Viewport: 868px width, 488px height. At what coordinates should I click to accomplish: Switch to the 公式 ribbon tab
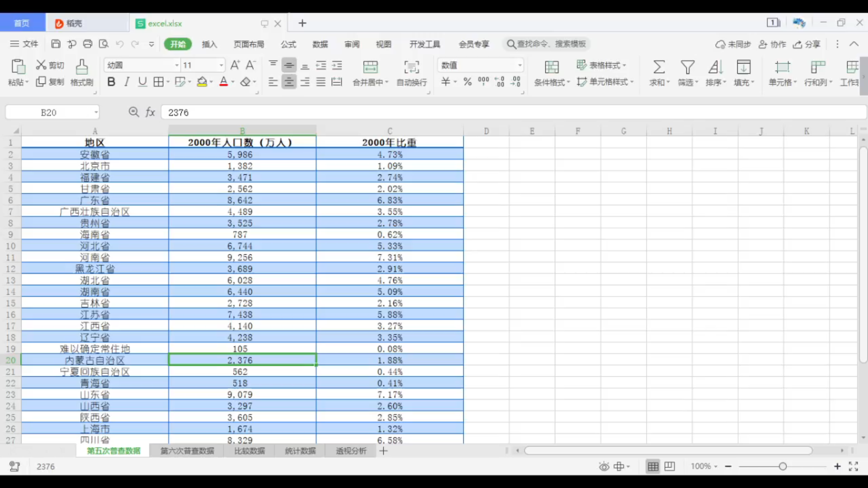pyautogui.click(x=288, y=44)
